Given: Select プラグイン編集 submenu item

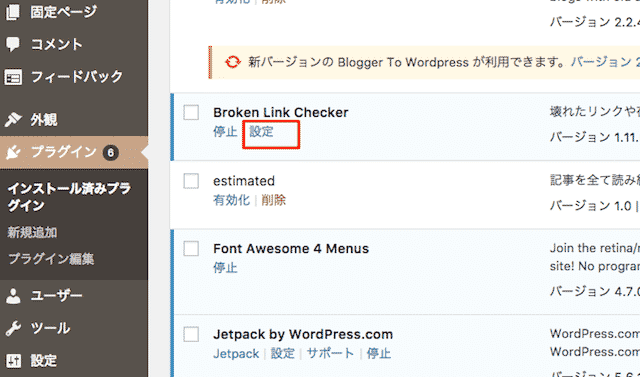Looking at the screenshot, I should click(x=51, y=259).
